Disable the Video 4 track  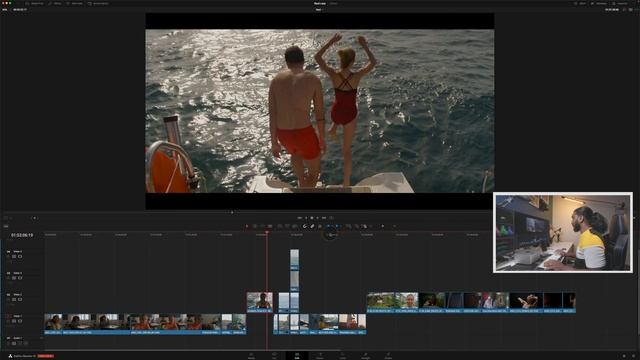click(20, 256)
